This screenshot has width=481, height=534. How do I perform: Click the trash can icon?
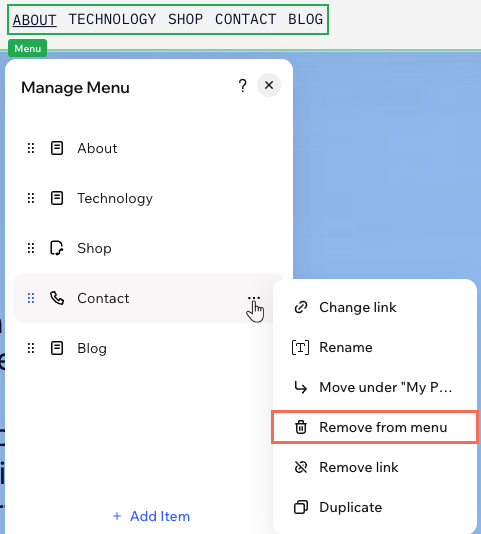[x=301, y=427]
